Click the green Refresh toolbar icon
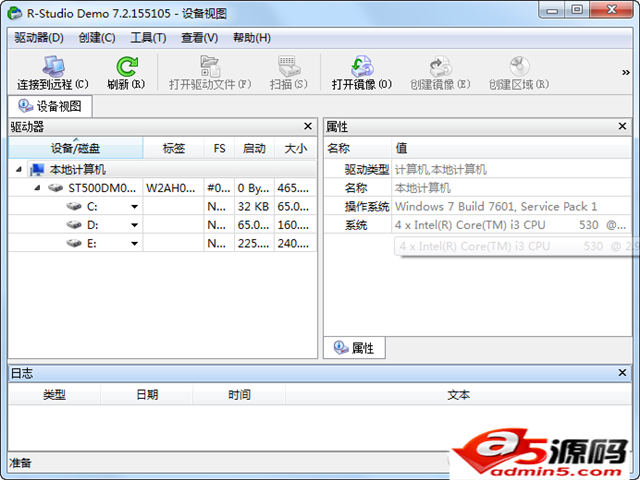Image resolution: width=640 pixels, height=480 pixels. (127, 66)
